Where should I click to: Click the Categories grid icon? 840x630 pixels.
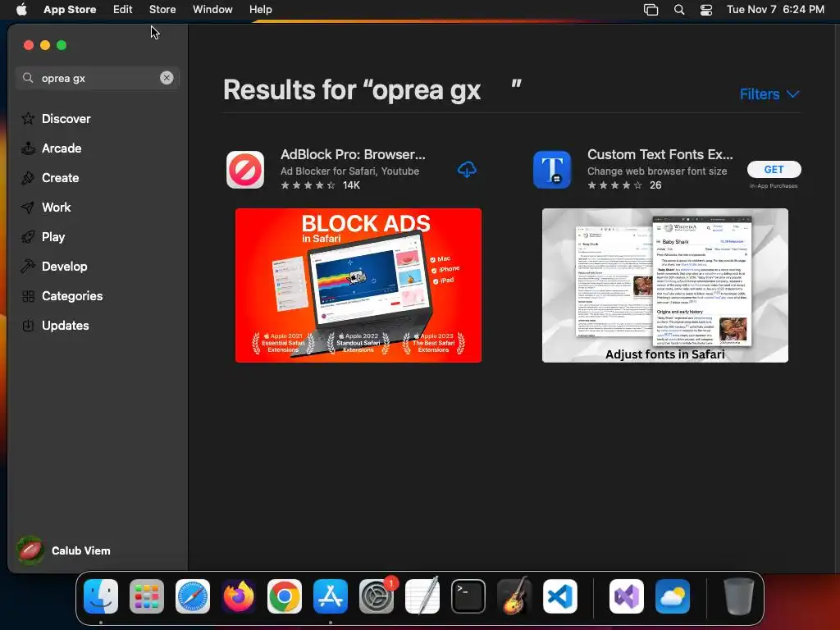[x=28, y=295]
